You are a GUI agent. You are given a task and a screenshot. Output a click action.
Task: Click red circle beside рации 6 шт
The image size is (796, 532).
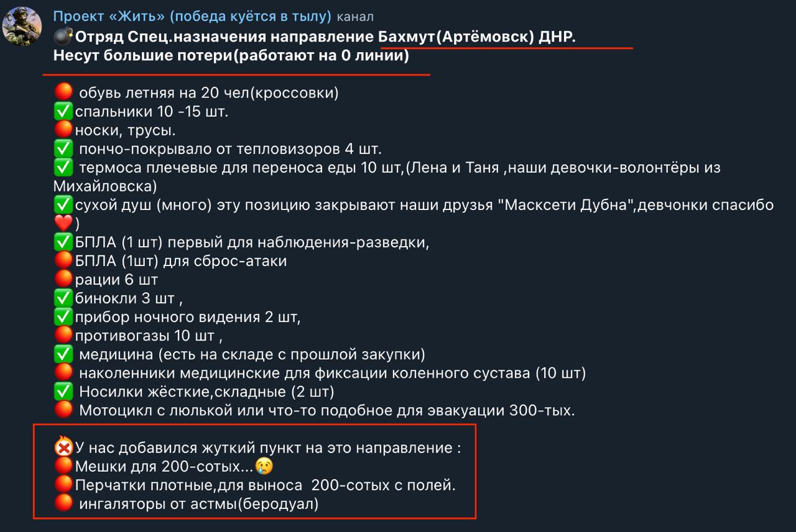(63, 280)
